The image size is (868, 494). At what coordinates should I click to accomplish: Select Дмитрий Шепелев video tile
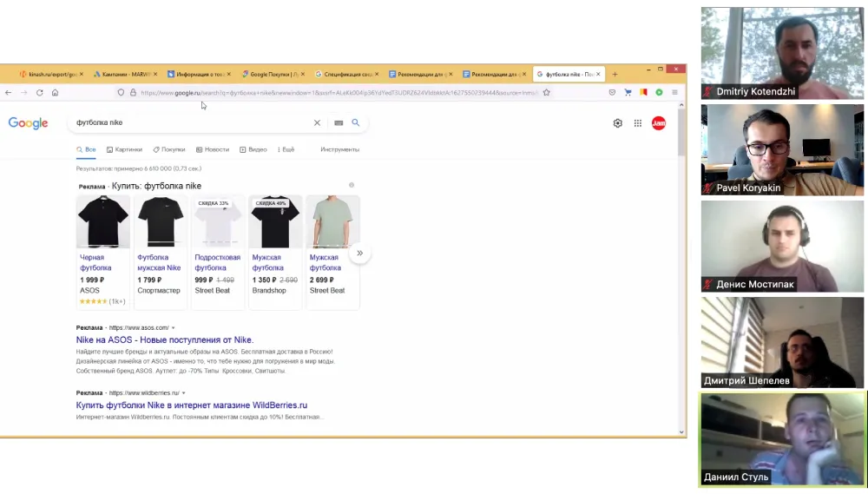tap(782, 342)
